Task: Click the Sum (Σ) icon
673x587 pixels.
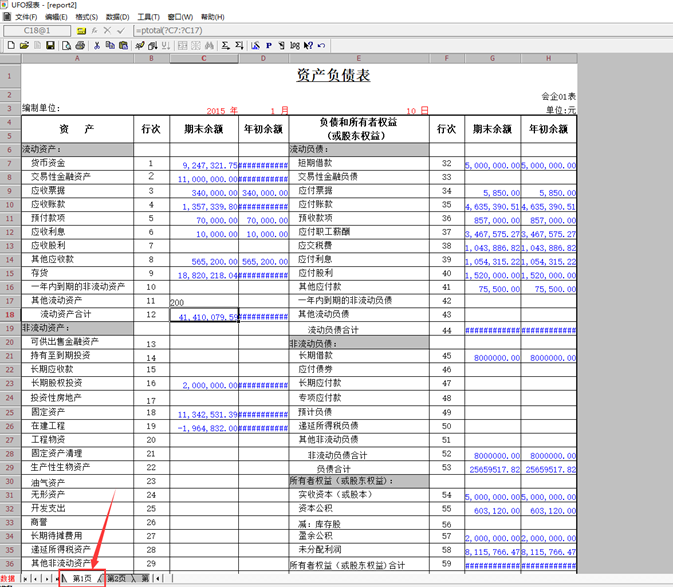Action: tap(225, 45)
